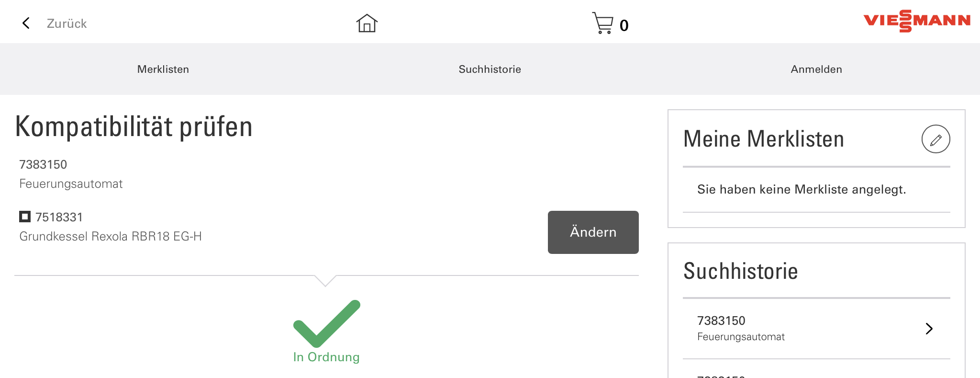Select the Anmelden menu item
The width and height of the screenshot is (980, 378).
816,69
